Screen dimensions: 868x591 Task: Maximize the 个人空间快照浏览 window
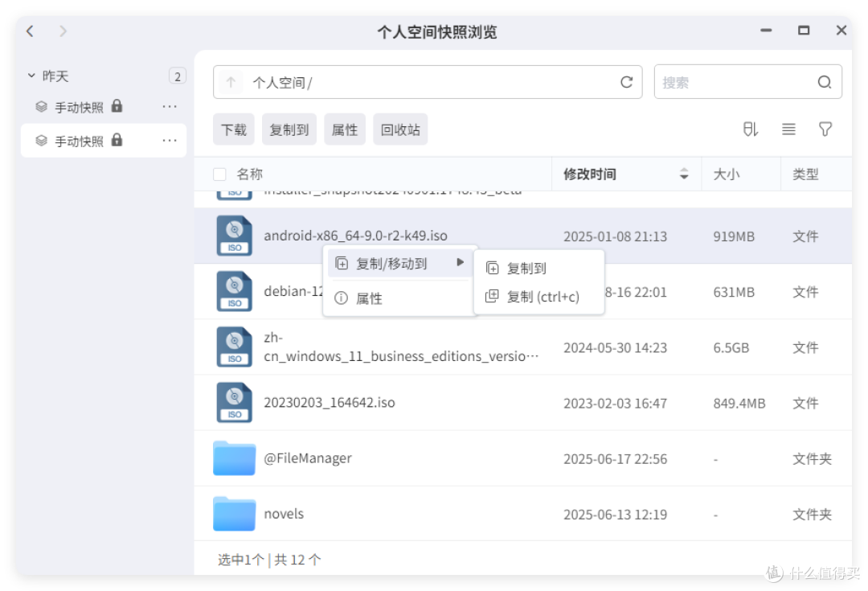(804, 31)
